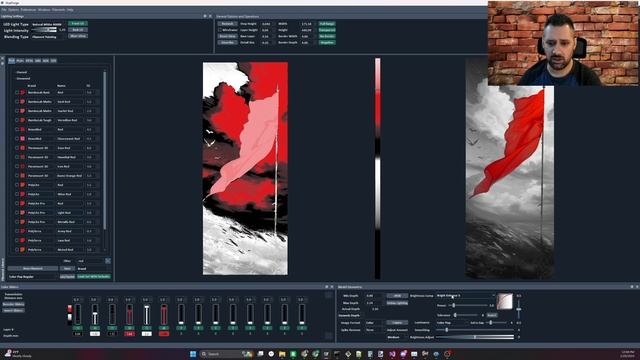Open the Brand sort dropdown
The height and width of the screenshot is (360, 640).
[93, 269]
